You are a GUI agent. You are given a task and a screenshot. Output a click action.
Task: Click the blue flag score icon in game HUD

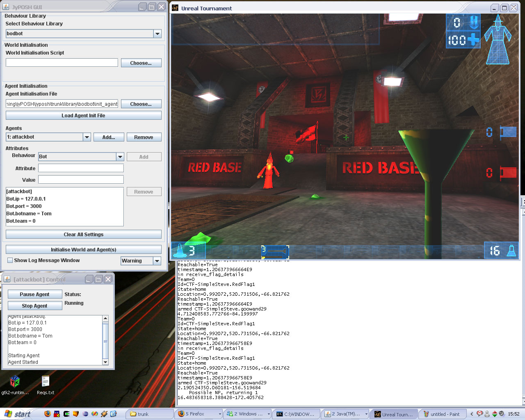tap(508, 132)
